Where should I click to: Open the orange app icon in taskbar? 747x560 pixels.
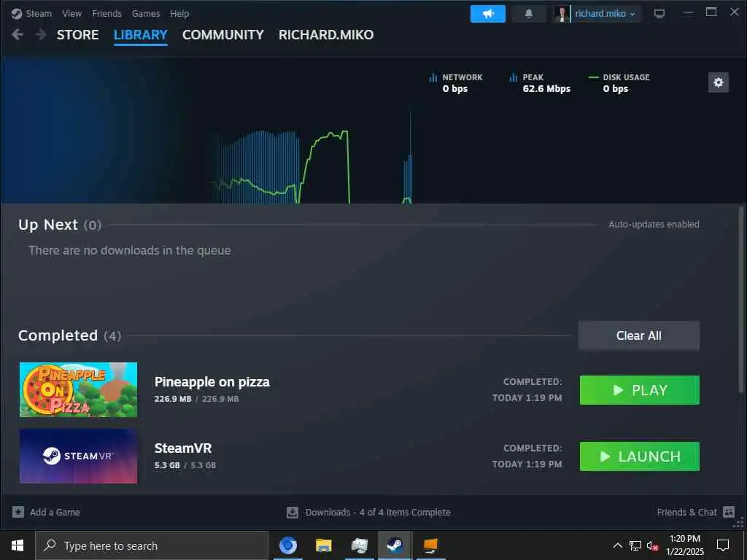[x=430, y=545]
